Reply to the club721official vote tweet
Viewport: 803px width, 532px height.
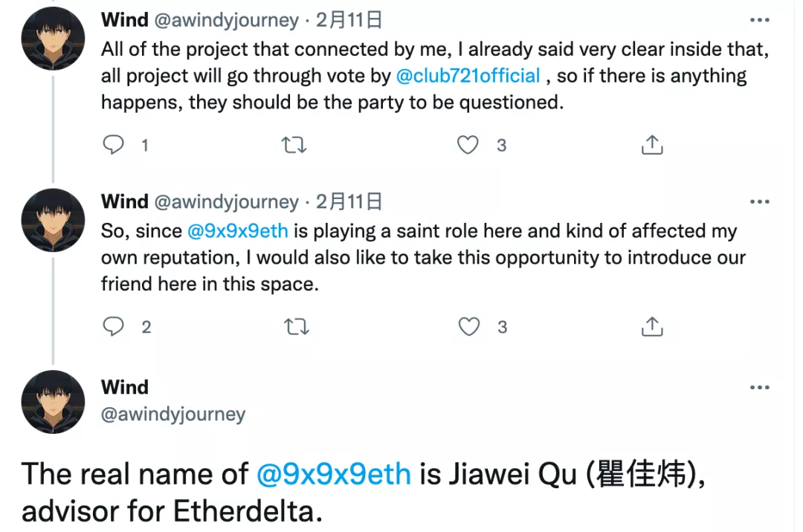[x=113, y=145]
